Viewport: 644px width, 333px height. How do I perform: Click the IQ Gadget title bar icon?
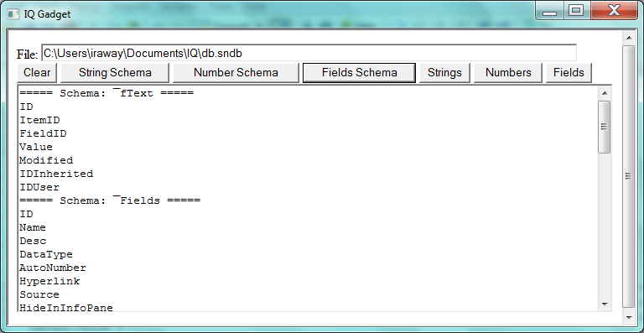13,14
